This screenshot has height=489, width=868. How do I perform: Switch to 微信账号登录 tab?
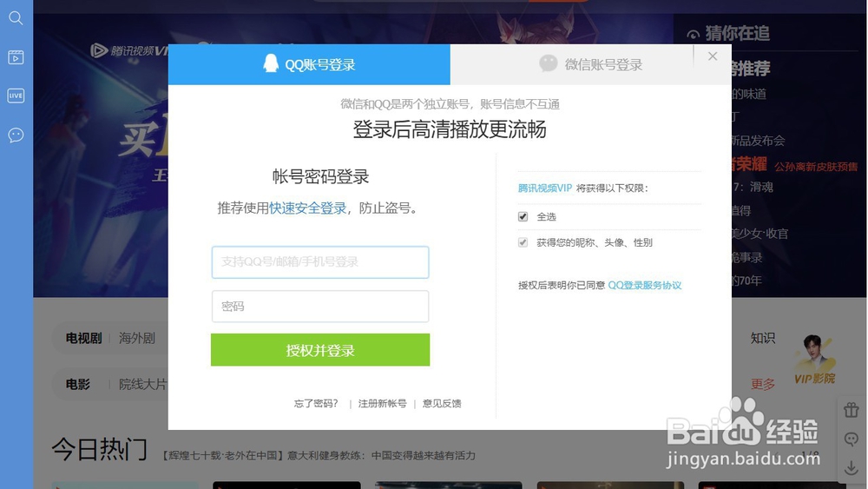coord(590,64)
